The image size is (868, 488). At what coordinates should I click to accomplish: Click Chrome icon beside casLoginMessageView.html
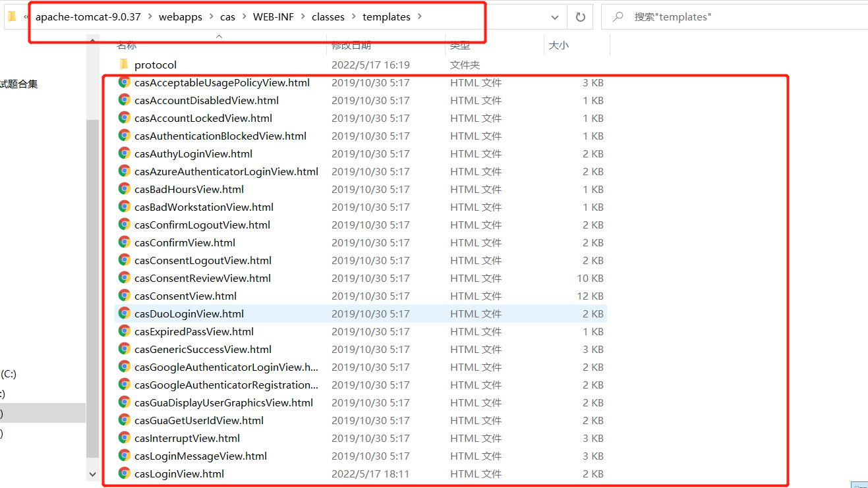pos(124,456)
